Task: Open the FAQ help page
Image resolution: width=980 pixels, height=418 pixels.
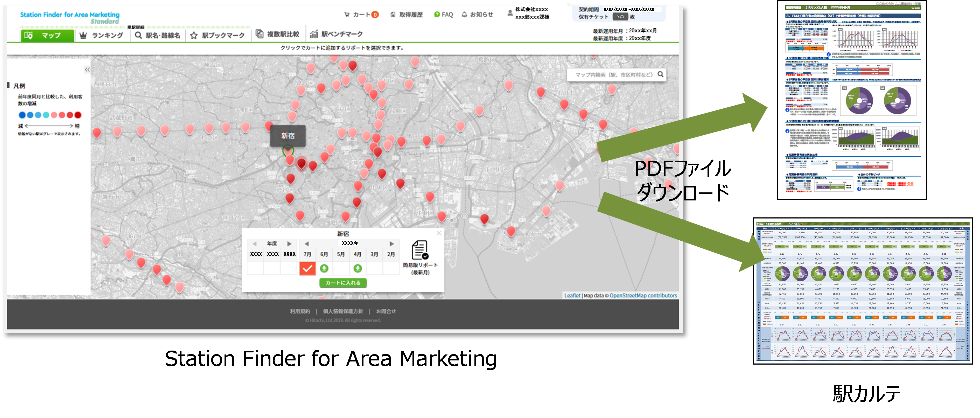Action: point(444,15)
